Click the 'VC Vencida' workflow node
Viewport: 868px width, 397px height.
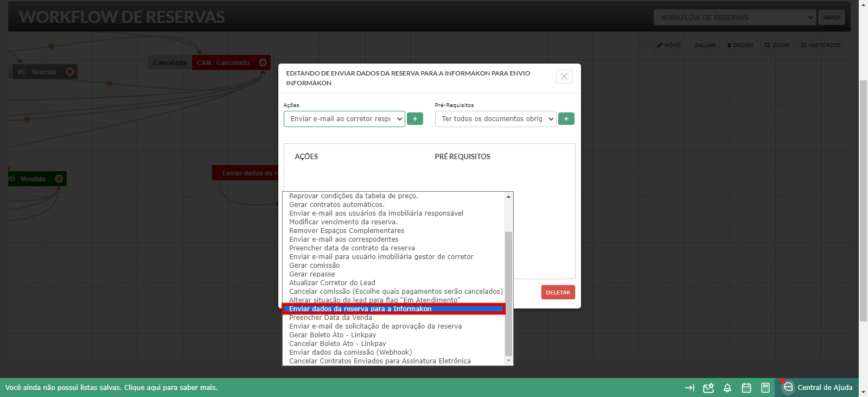tap(44, 72)
